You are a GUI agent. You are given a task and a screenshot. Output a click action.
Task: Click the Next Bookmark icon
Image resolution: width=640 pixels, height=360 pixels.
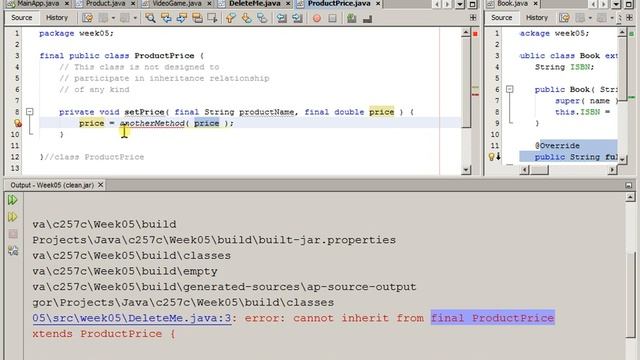[x=247, y=18]
